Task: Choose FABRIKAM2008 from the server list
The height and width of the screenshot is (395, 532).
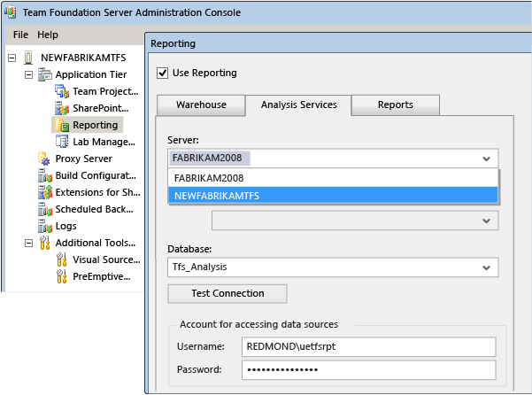Action: click(x=333, y=178)
